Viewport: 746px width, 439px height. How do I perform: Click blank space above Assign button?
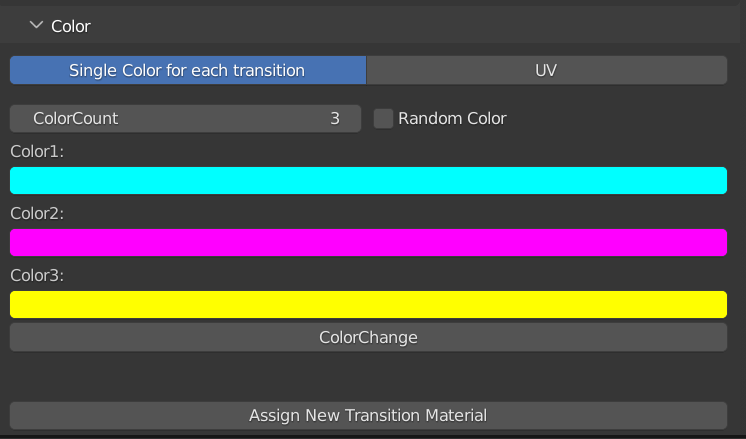point(368,377)
